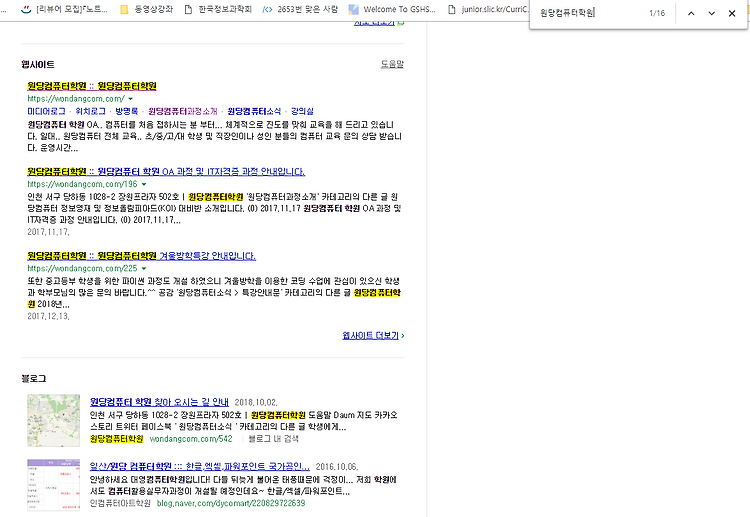Open the 리뷰어 모집 bookmark icon

click(x=26, y=9)
